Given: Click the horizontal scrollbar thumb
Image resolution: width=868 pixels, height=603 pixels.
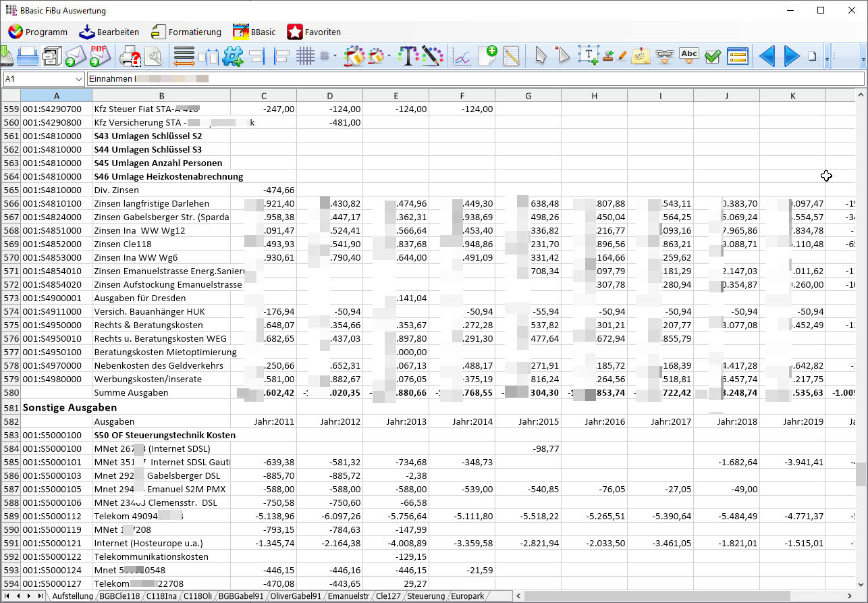Looking at the screenshot, I should tap(657, 596).
